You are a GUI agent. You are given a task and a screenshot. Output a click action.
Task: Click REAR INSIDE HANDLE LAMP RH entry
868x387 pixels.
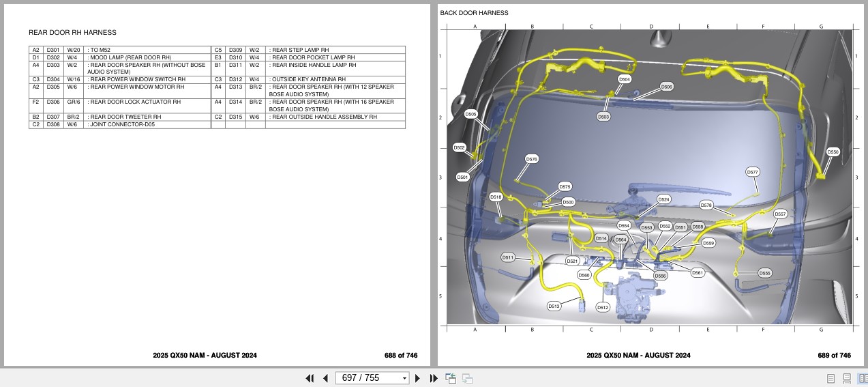click(314, 65)
